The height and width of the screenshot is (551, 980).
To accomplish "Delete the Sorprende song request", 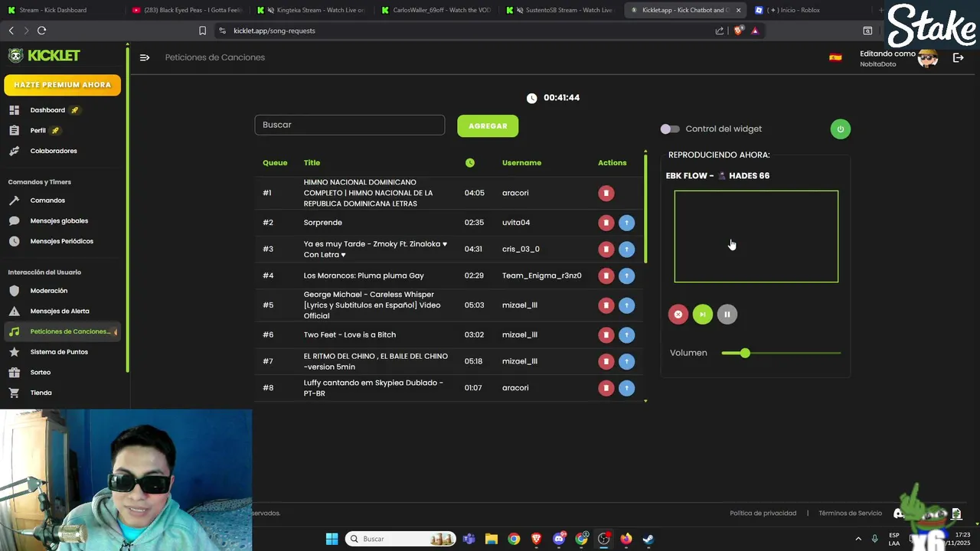I will [606, 223].
